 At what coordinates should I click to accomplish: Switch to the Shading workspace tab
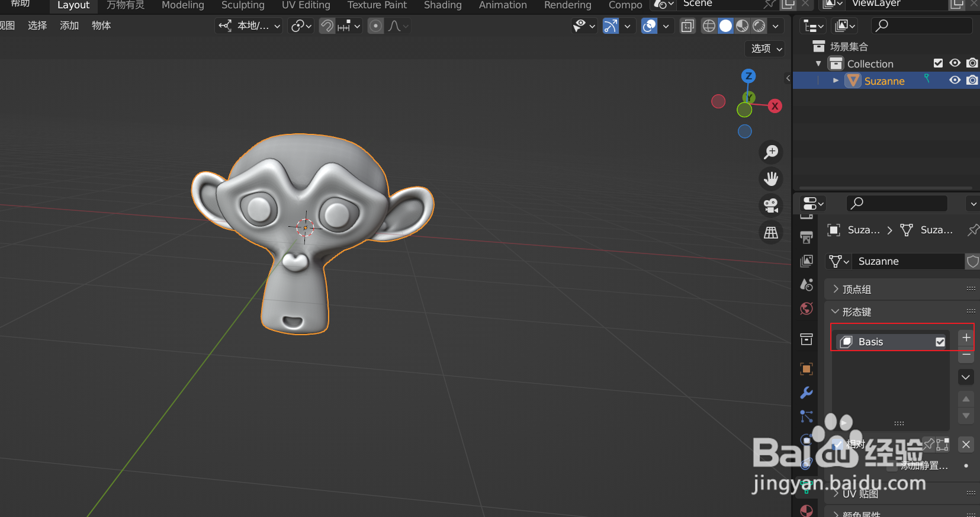pyautogui.click(x=442, y=5)
